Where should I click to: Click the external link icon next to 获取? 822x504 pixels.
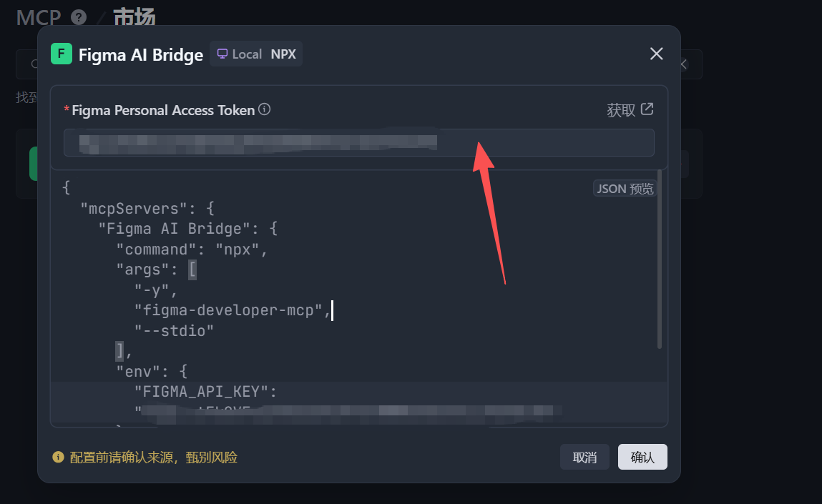(647, 109)
